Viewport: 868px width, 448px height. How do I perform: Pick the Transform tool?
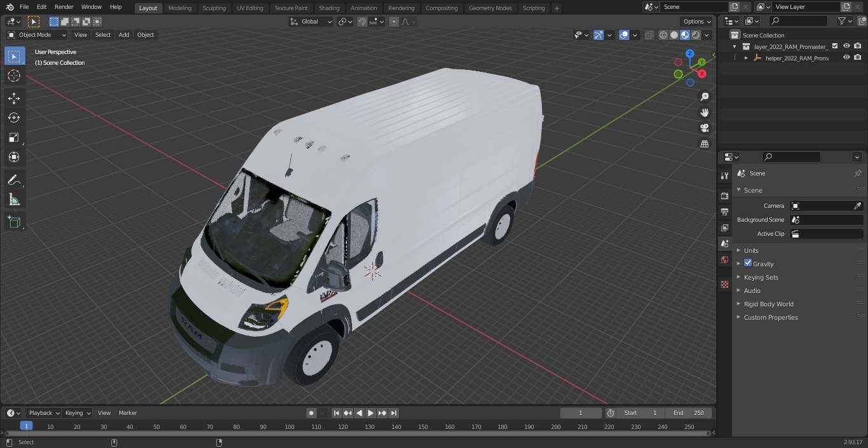[x=14, y=157]
